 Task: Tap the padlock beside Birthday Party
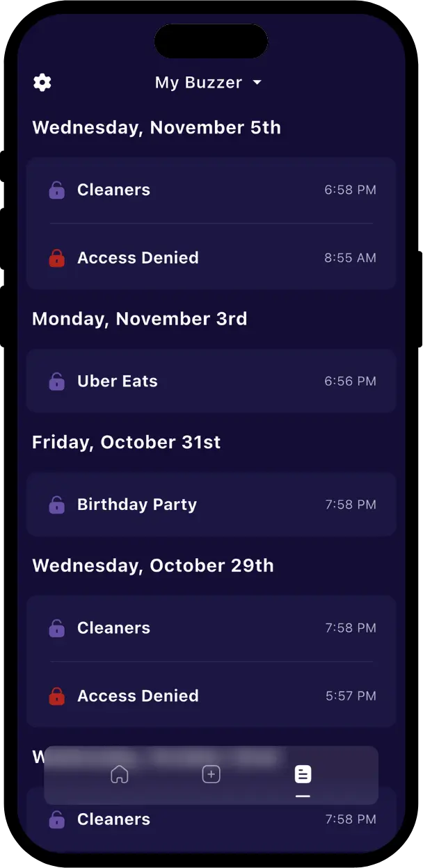click(56, 504)
